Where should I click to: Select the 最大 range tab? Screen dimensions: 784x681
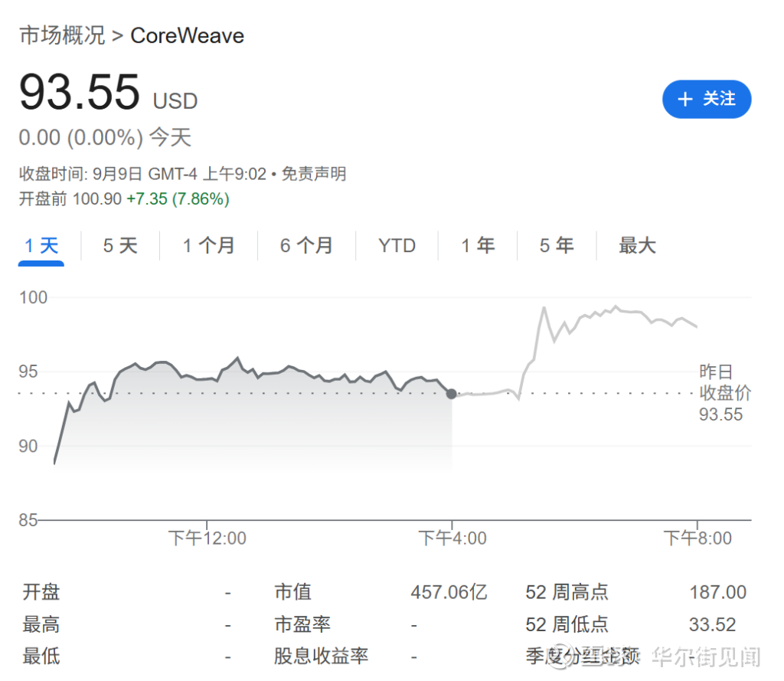pyautogui.click(x=637, y=246)
